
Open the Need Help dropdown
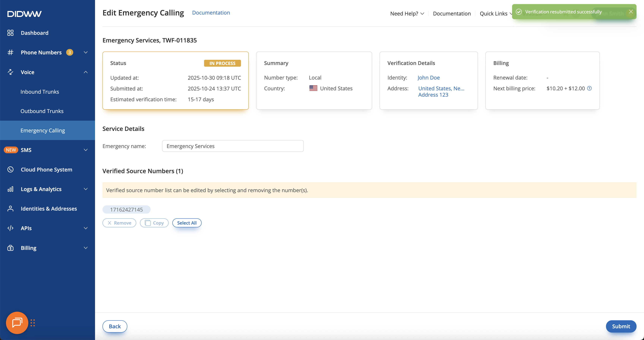click(x=407, y=13)
